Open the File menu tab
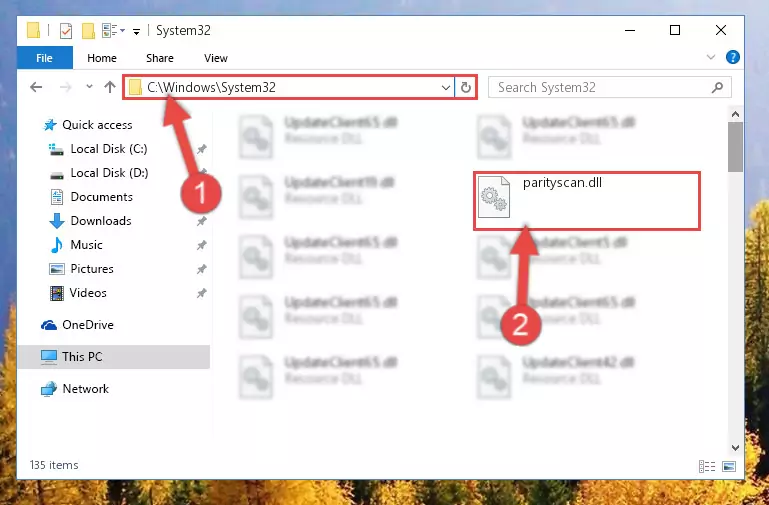This screenshot has height=505, width=769. 45,58
